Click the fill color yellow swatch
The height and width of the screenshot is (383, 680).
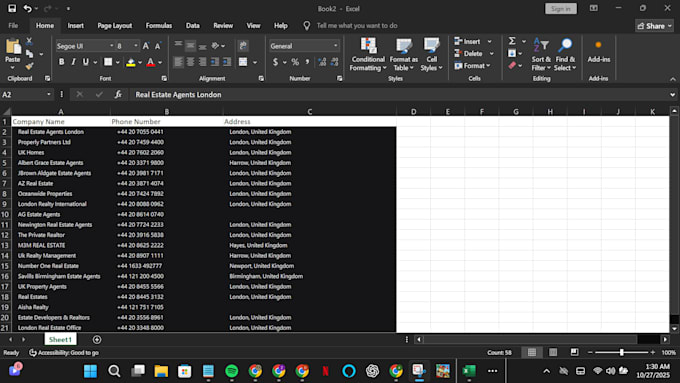coord(131,62)
